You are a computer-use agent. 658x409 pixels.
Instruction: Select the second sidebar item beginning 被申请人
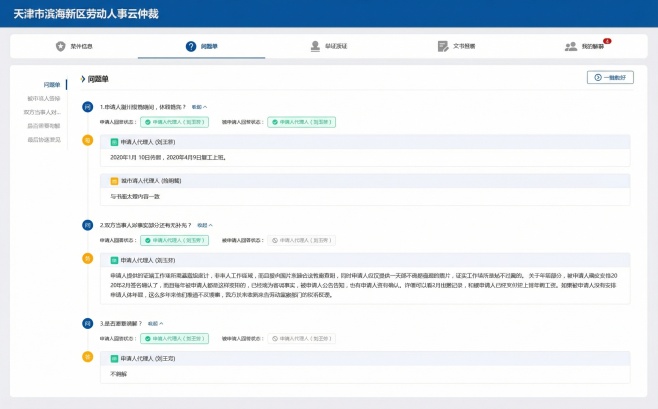pos(44,99)
